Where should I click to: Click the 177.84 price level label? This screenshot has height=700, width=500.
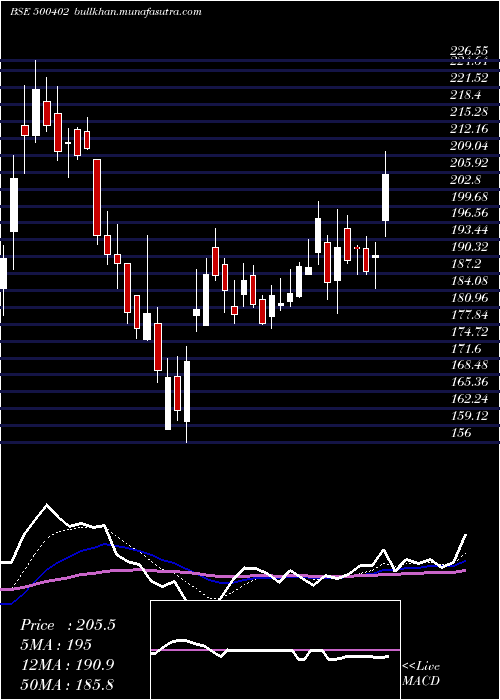(x=469, y=315)
